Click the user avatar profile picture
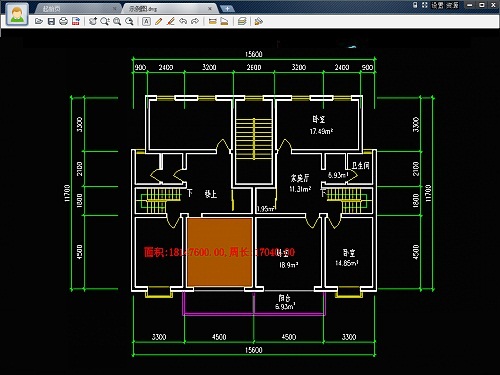 (17, 14)
